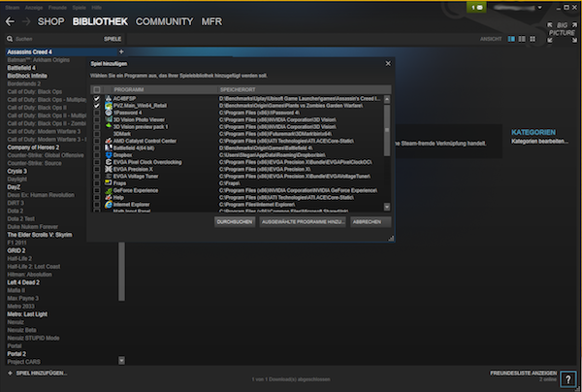Open the Hilfe menu
The width and height of the screenshot is (582, 392).
point(96,8)
